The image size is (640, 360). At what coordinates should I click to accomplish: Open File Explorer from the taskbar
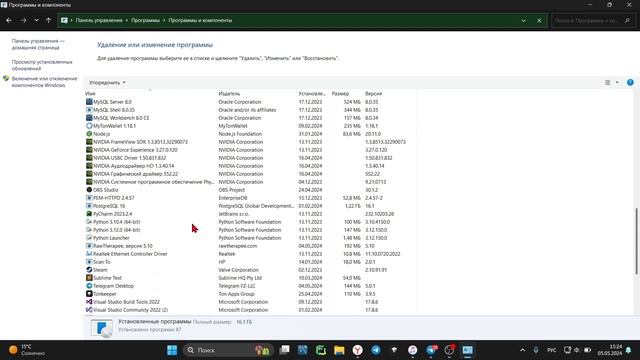[x=339, y=350]
